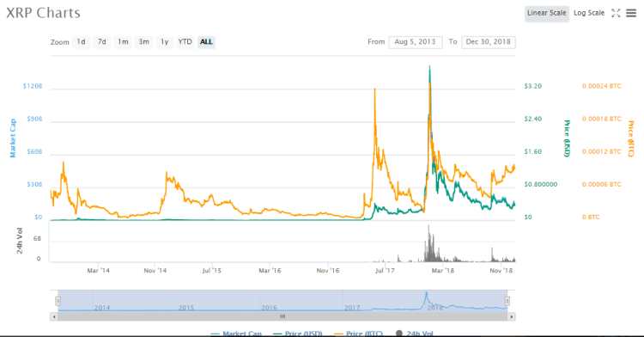Set zoom to 7d
The image size is (644, 337).
coord(102,42)
